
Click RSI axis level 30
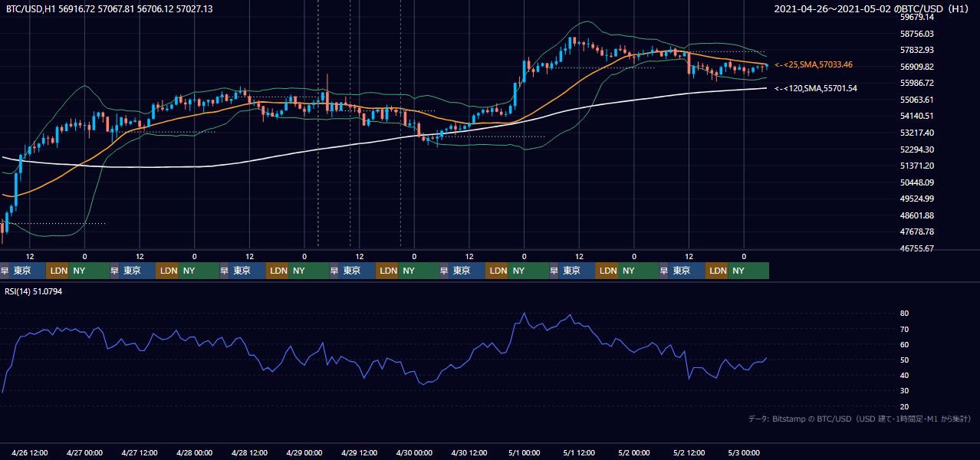click(905, 390)
